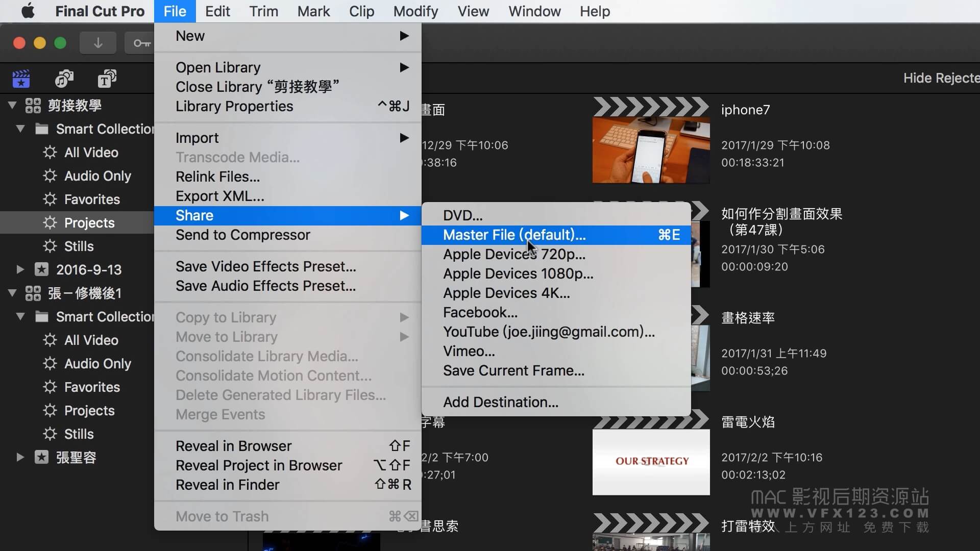Choose YouTube (joe.jiing@gmail.com) destination
Viewport: 980px width, 551px height.
(556, 332)
